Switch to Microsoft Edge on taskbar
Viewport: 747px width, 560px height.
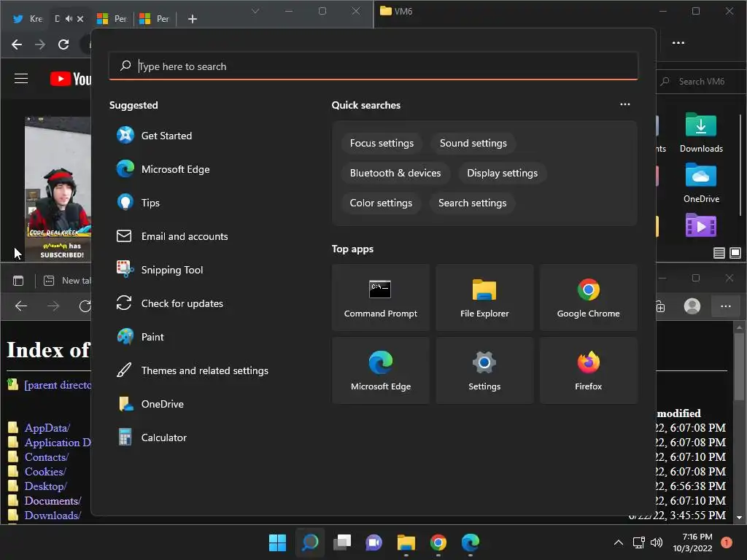point(471,542)
